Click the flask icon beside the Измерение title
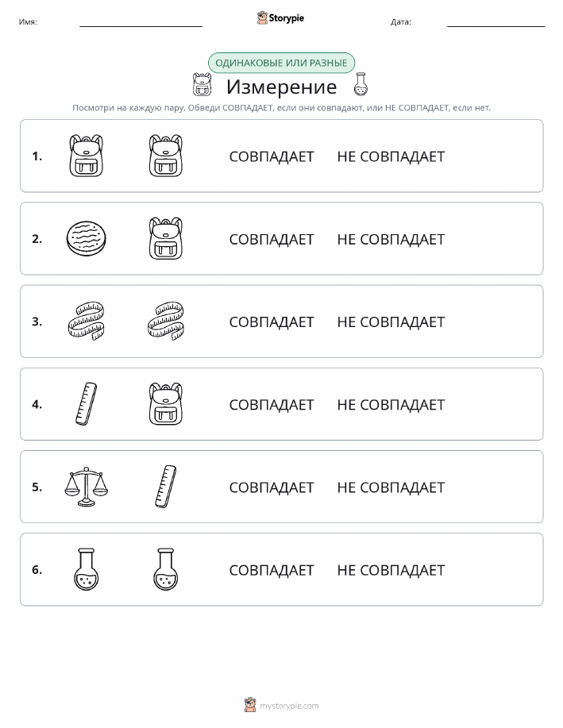The image size is (563, 728). click(x=361, y=84)
